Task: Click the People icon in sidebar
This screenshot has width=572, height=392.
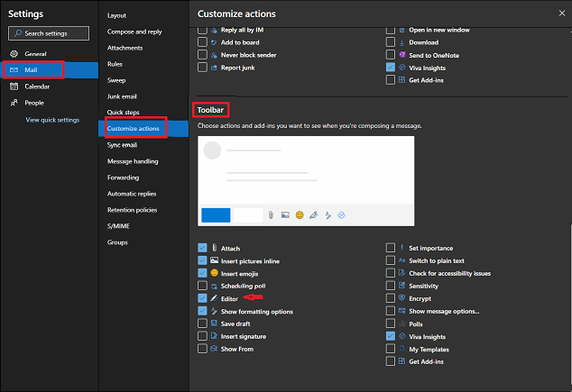Action: pyautogui.click(x=14, y=103)
